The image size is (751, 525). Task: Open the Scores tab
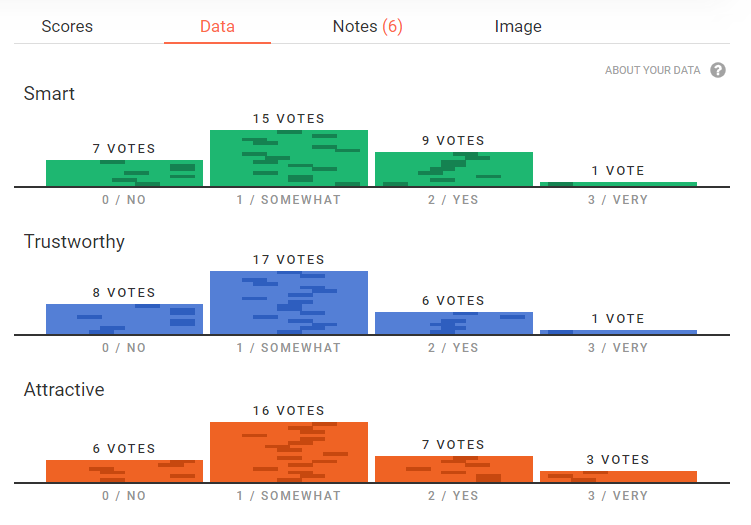(x=66, y=26)
